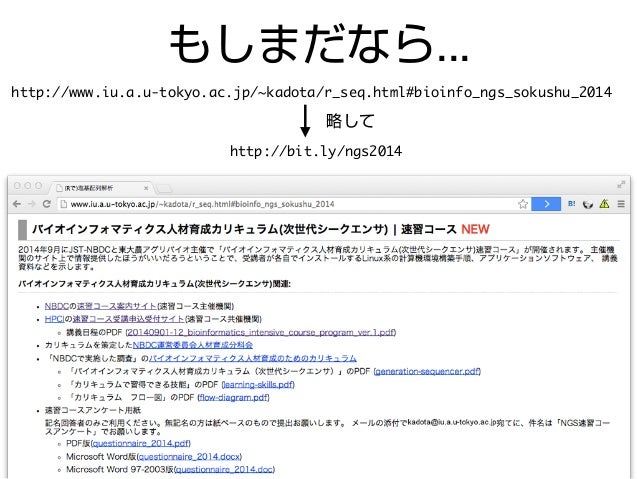638x479 pixels.
Task: Click the もしまだなら... slide title
Action: 319,44
